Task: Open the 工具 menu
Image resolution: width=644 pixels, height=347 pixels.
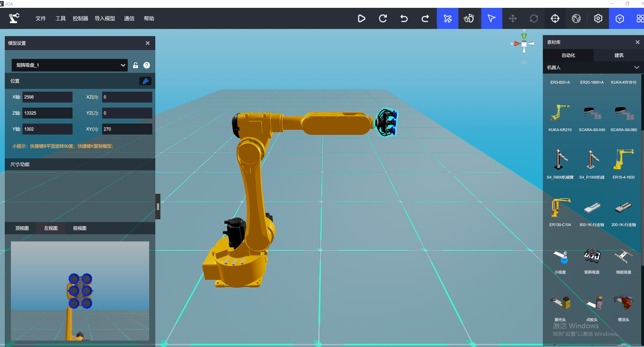Action: coord(61,18)
